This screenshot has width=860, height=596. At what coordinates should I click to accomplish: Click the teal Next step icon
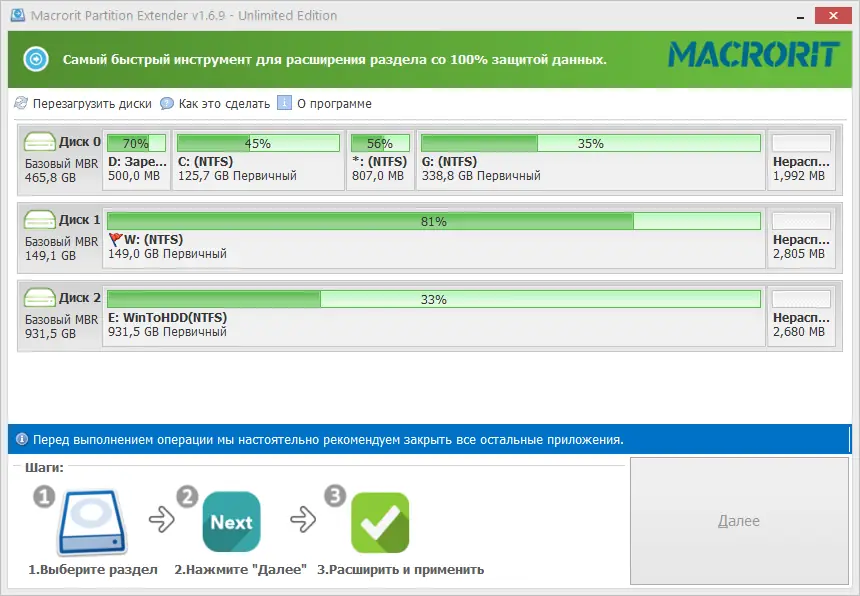click(231, 522)
